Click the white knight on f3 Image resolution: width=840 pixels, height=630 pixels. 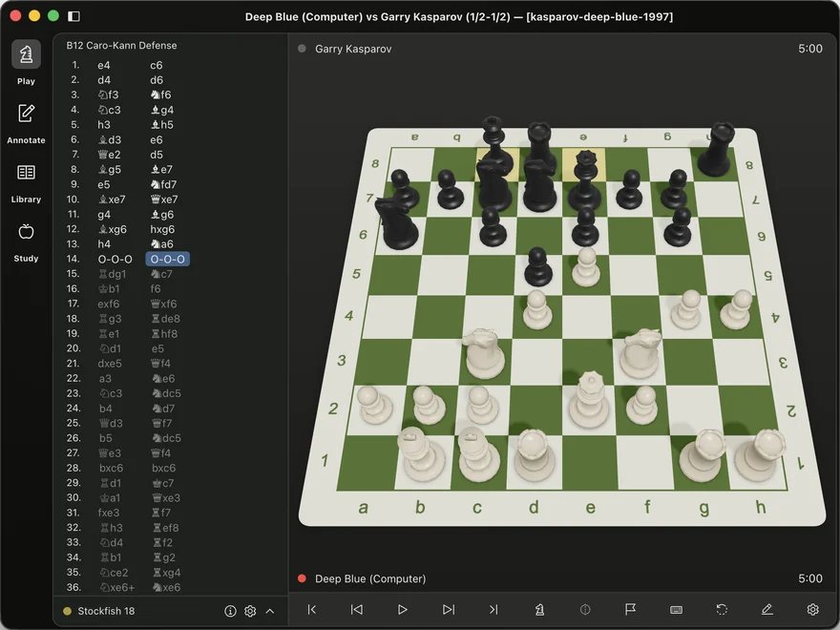tap(640, 353)
